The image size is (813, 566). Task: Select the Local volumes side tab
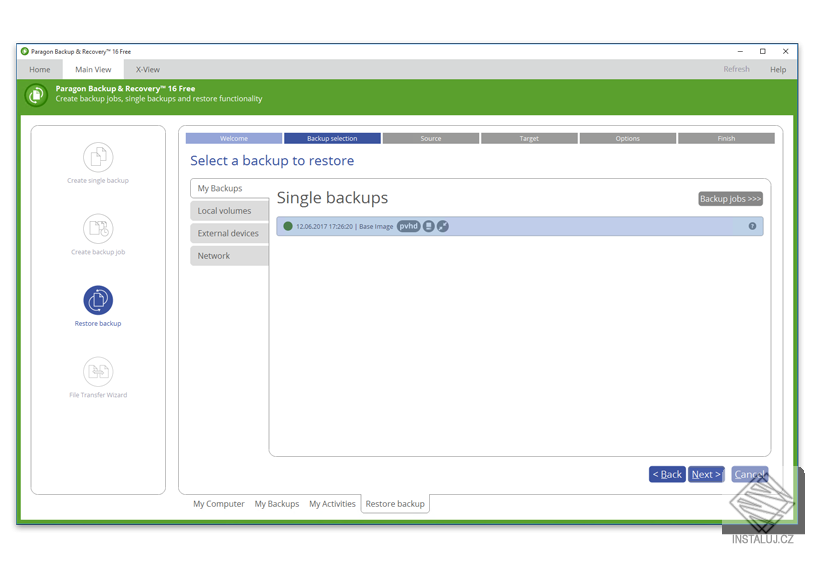(x=229, y=211)
